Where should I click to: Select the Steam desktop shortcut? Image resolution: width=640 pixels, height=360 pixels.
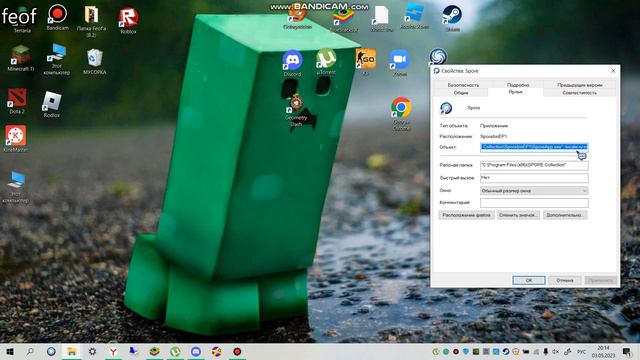pos(452,18)
